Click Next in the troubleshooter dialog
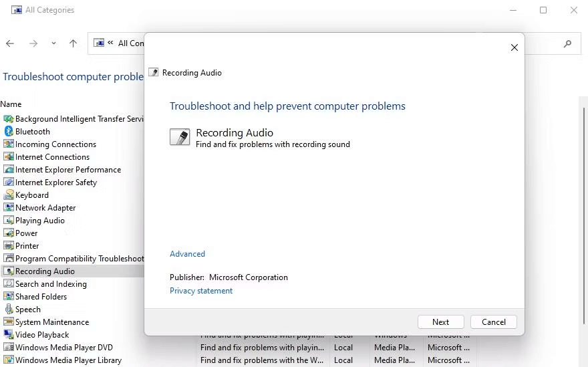 point(440,322)
